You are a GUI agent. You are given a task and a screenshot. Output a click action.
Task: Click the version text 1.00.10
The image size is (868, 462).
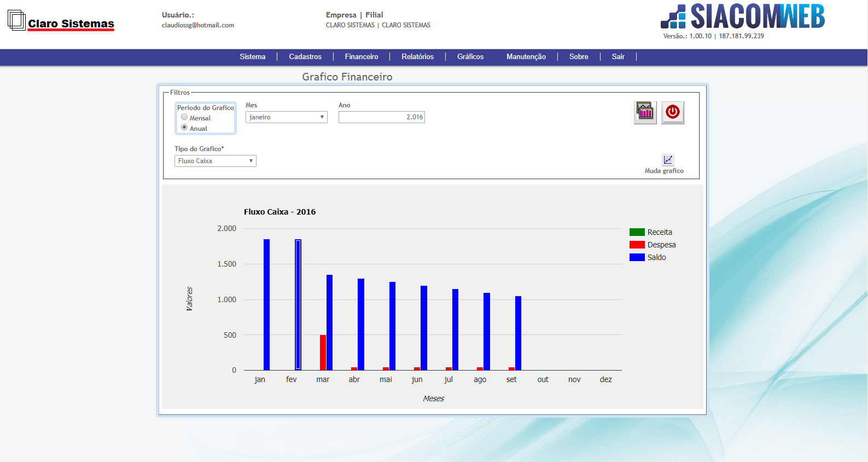click(701, 36)
